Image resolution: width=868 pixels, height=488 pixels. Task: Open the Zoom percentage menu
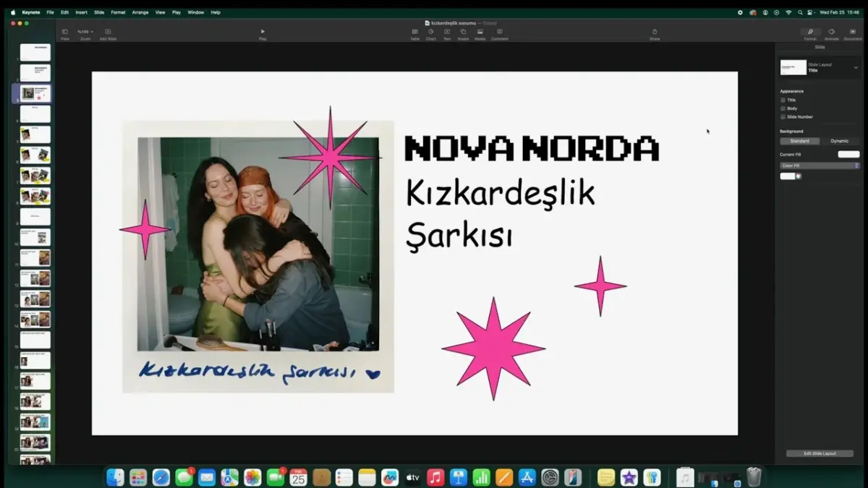click(x=85, y=32)
